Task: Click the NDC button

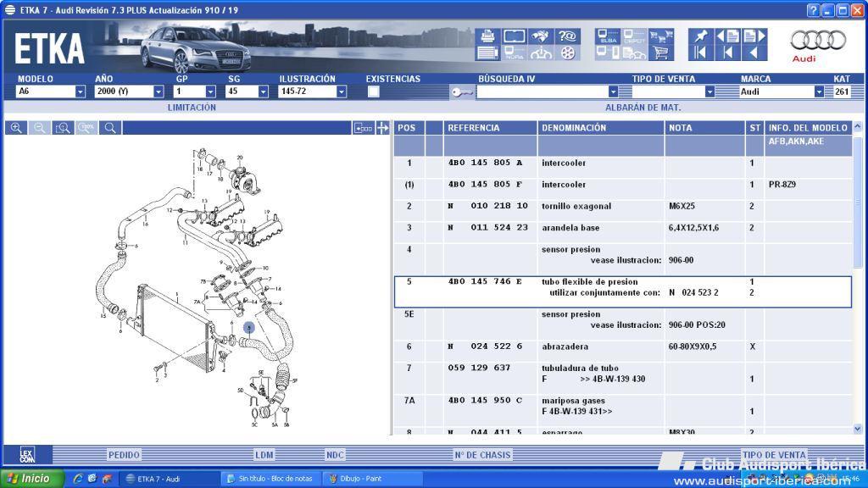Action: pyautogui.click(x=335, y=455)
